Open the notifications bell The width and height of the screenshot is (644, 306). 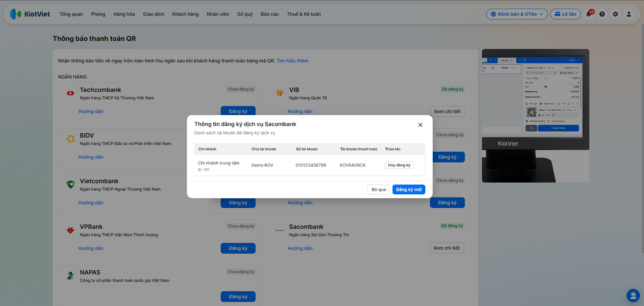tap(589, 14)
